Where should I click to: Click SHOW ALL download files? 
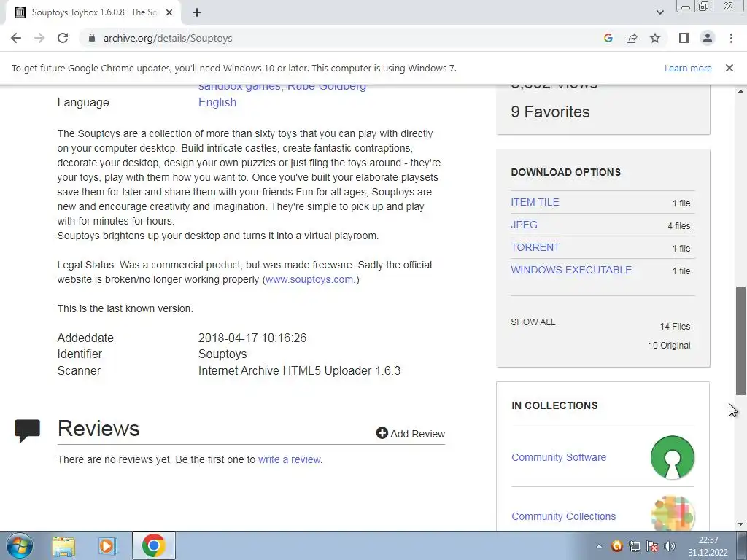coord(533,322)
